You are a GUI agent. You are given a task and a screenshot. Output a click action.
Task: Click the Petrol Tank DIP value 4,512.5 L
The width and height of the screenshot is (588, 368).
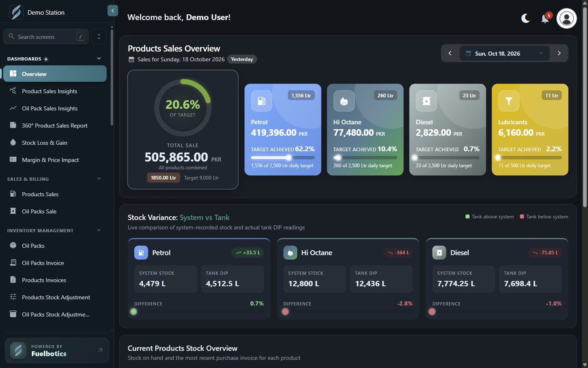click(x=222, y=283)
